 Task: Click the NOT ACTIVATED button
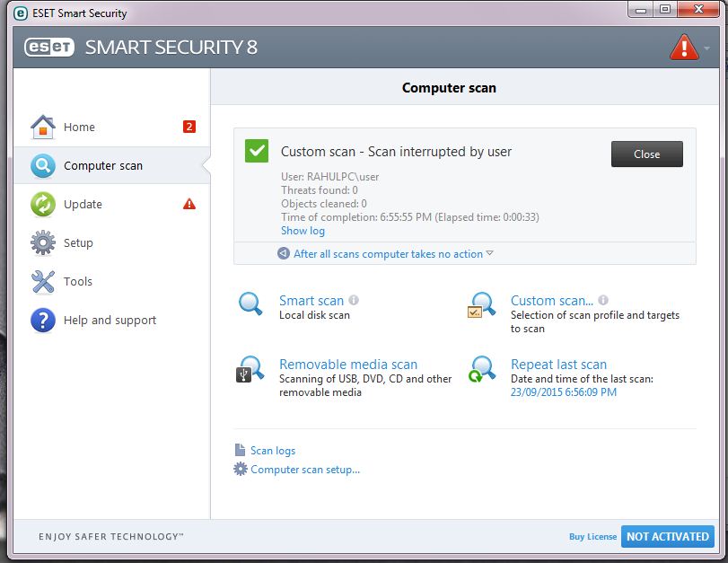click(667, 536)
